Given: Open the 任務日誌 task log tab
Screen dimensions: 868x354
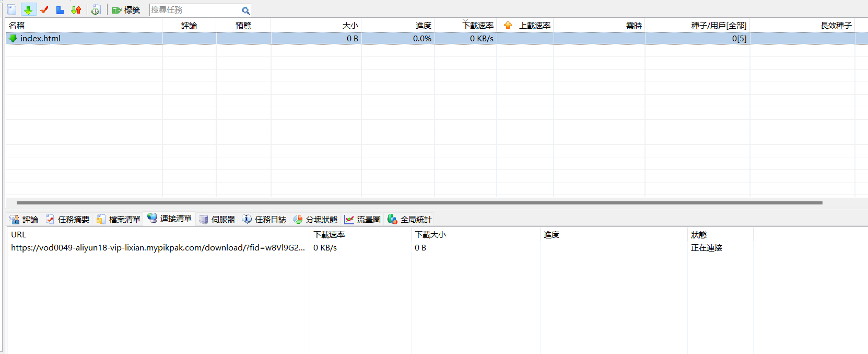Looking at the screenshot, I should pos(264,219).
